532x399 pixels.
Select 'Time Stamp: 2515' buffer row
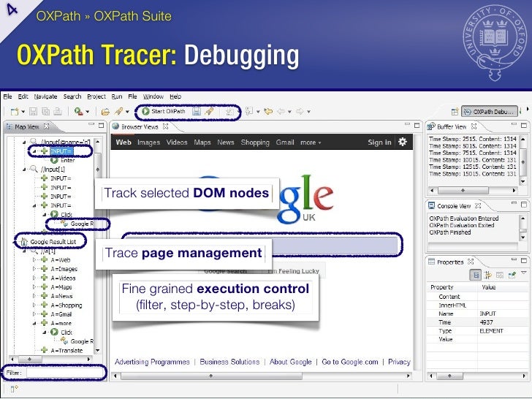point(472,139)
